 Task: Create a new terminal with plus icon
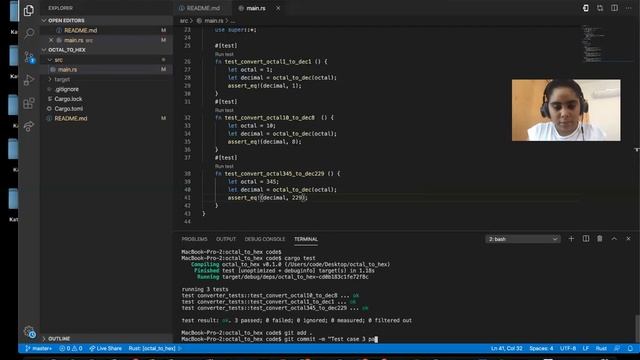pyautogui.click(x=571, y=239)
